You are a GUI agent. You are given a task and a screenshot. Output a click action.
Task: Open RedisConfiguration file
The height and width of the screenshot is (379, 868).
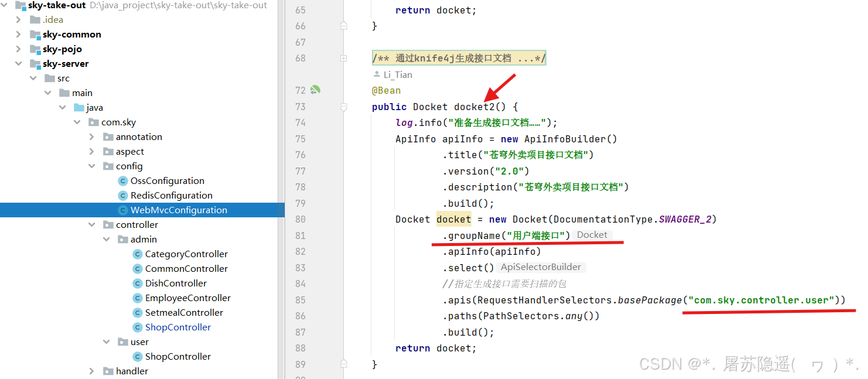[171, 196]
